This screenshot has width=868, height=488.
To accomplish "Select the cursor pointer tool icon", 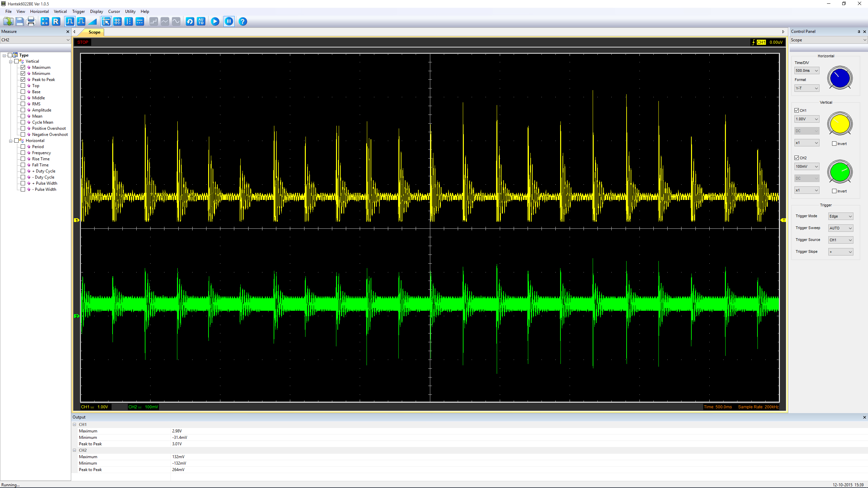I will click(106, 22).
